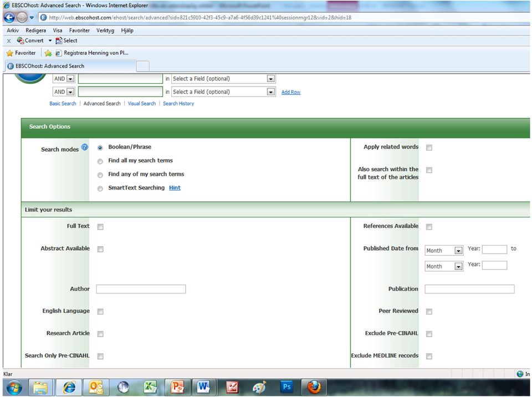Open the recent pages dropdown arrow
Screen dimensions: 532x397
32,17
